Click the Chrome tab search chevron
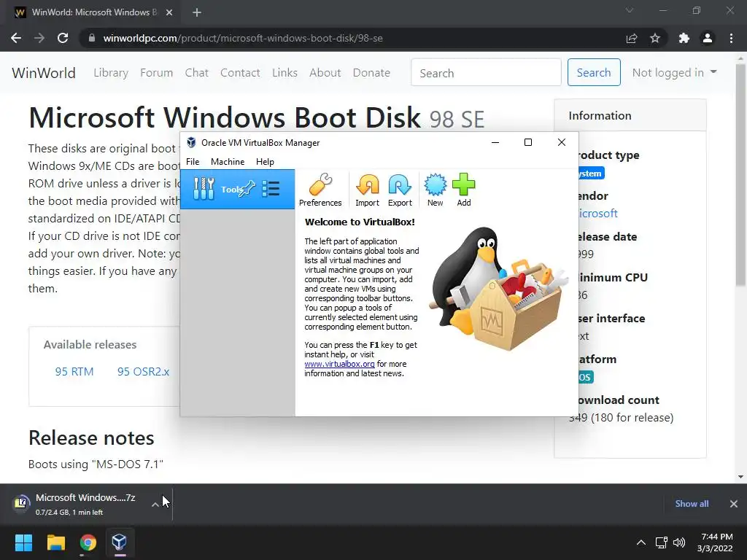Screen dimensions: 747x560 click(x=630, y=10)
